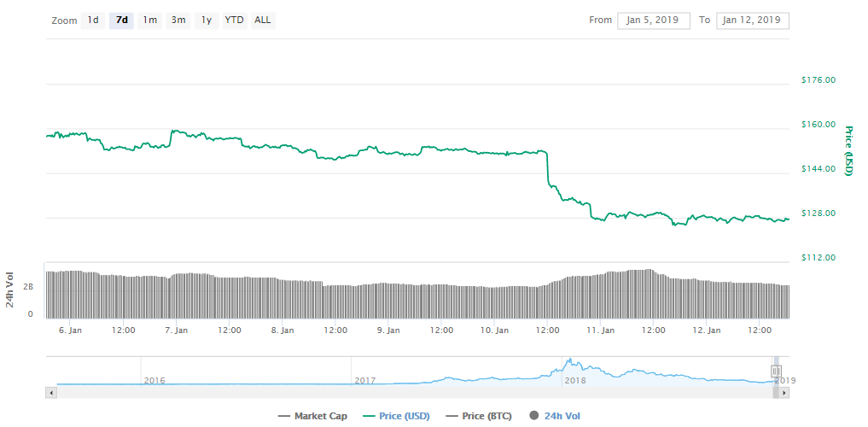Click the navigator scrollbar track
Image resolution: width=868 pixels, height=427 pixels.
click(x=410, y=392)
